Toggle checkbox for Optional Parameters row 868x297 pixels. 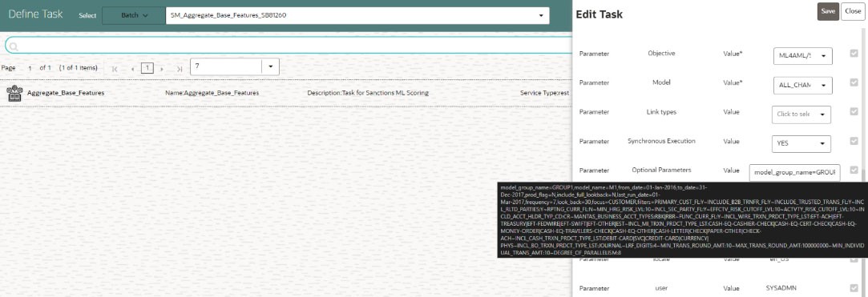point(854,170)
